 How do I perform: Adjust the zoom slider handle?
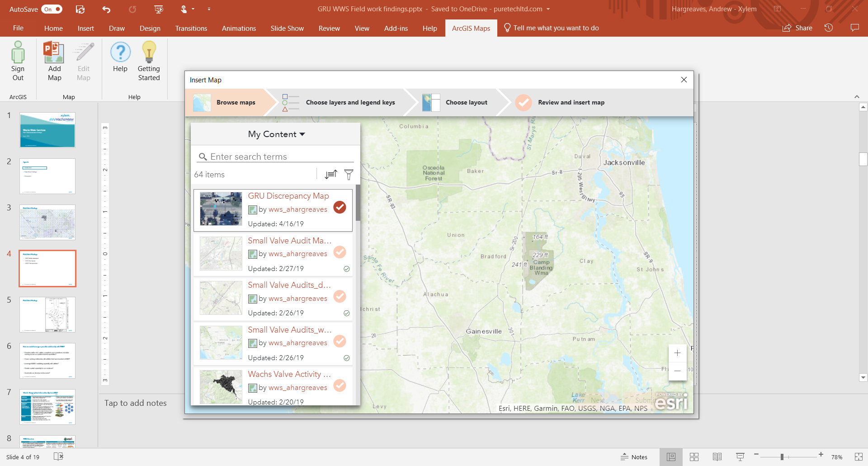782,457
